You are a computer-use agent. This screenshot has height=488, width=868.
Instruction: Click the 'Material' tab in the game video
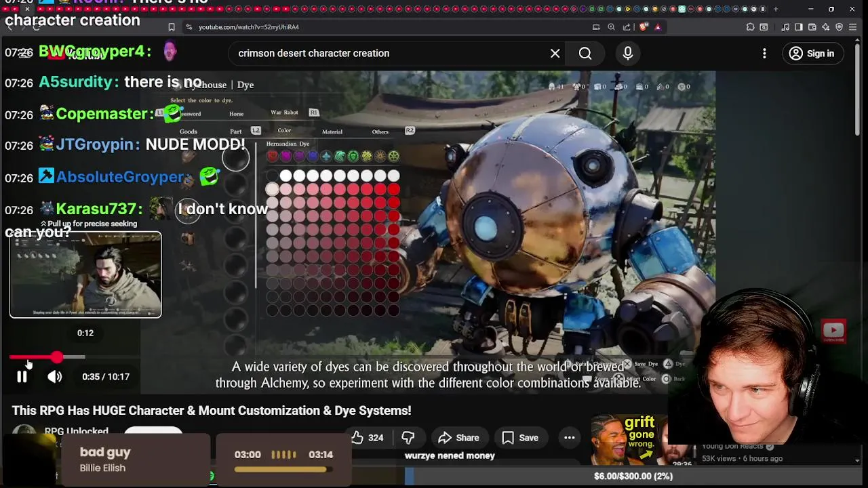point(332,131)
